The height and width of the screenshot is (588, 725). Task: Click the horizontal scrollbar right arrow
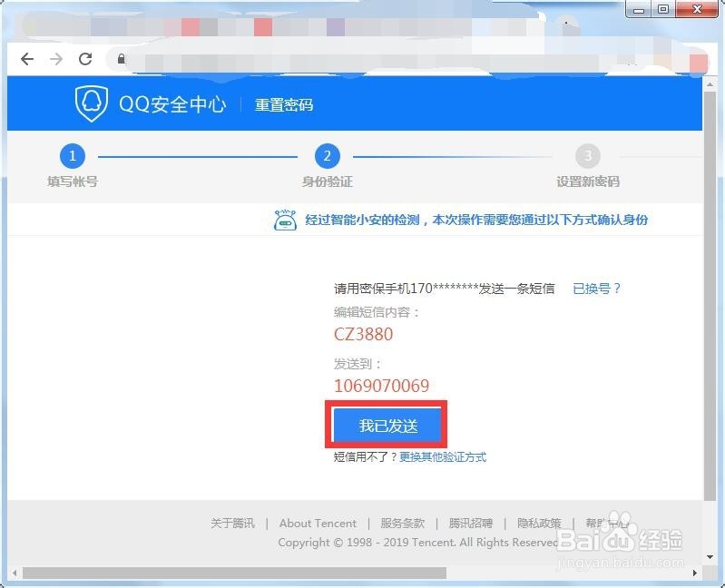695,573
